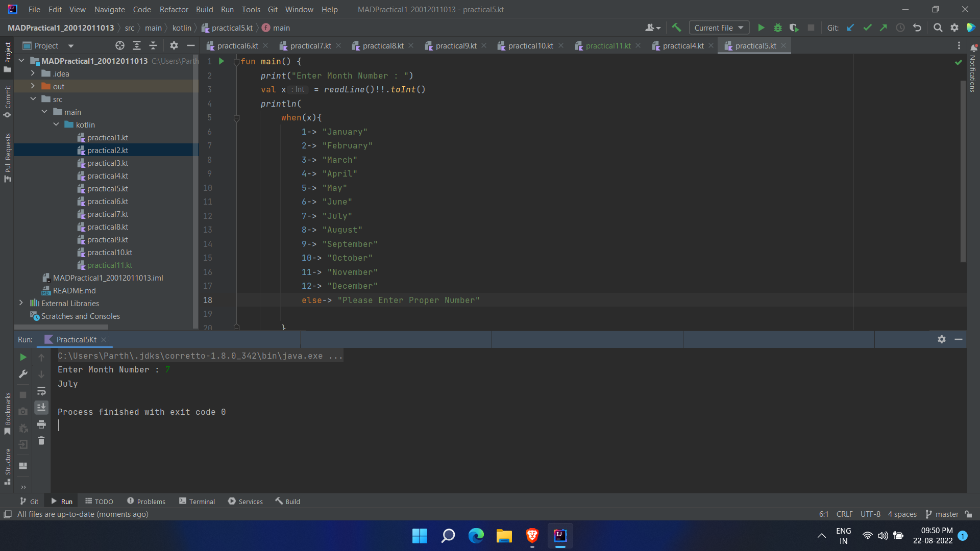Print console output with printer icon
Image resolution: width=980 pixels, height=551 pixels.
click(x=41, y=424)
